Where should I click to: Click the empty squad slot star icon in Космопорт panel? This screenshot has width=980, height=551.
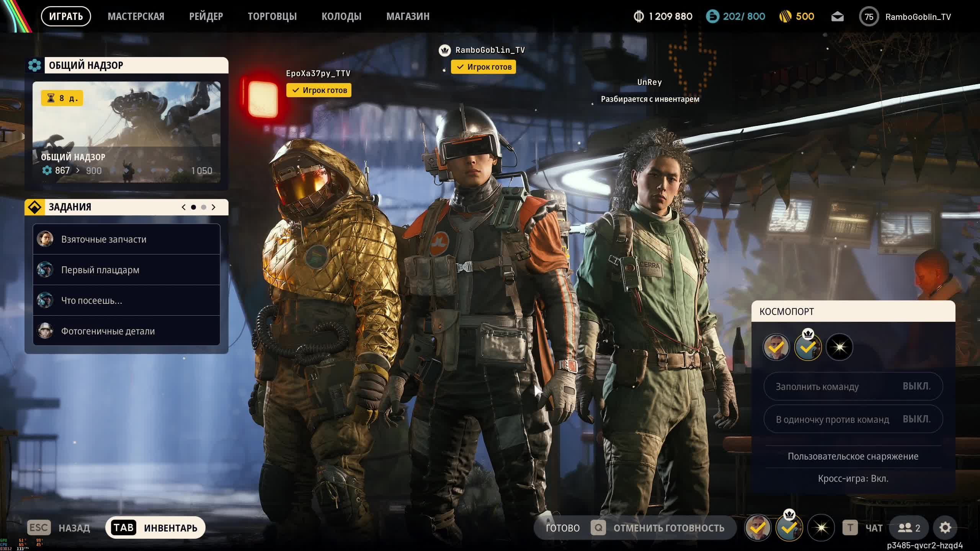(x=839, y=347)
